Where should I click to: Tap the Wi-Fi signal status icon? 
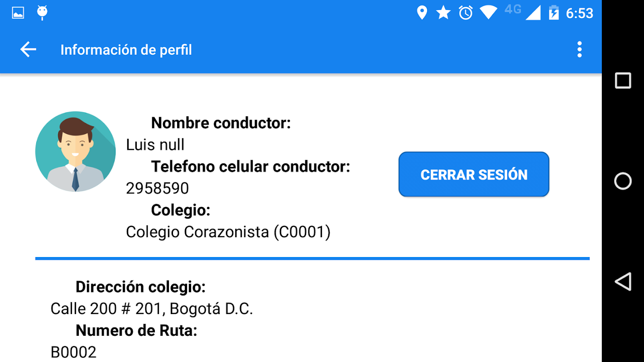(x=488, y=13)
